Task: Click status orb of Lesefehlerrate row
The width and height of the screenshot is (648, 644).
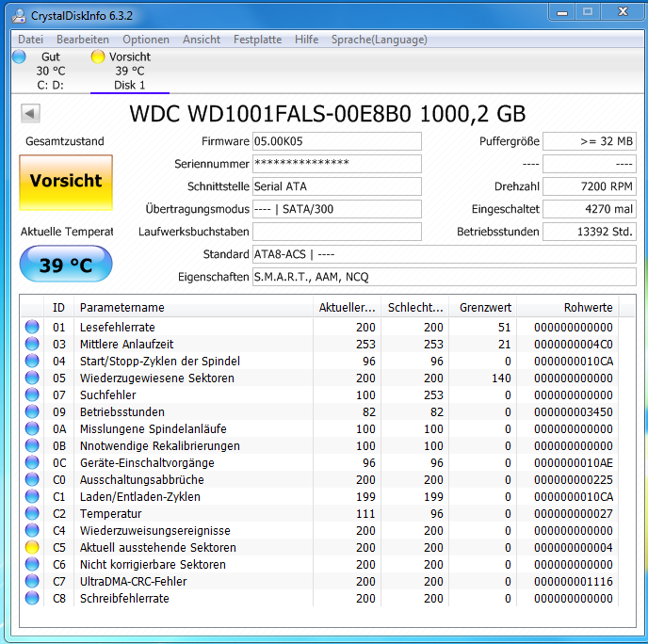Action: coord(32,327)
